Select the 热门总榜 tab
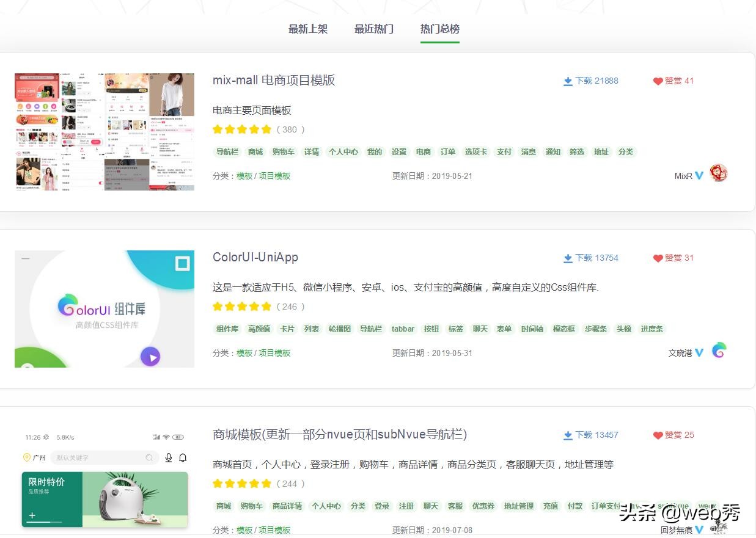Screen dimensions: 756x538 click(x=439, y=29)
